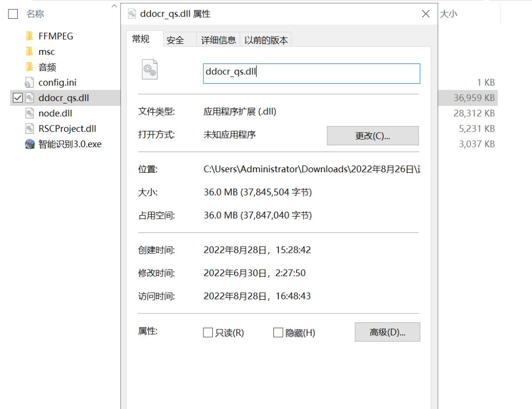Screen dimensions: 532x409
Task: Select the node.dll file icon
Action: click(x=30, y=113)
